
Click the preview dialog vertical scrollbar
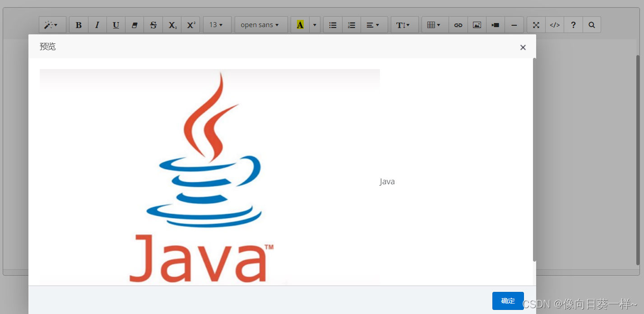coord(534,159)
